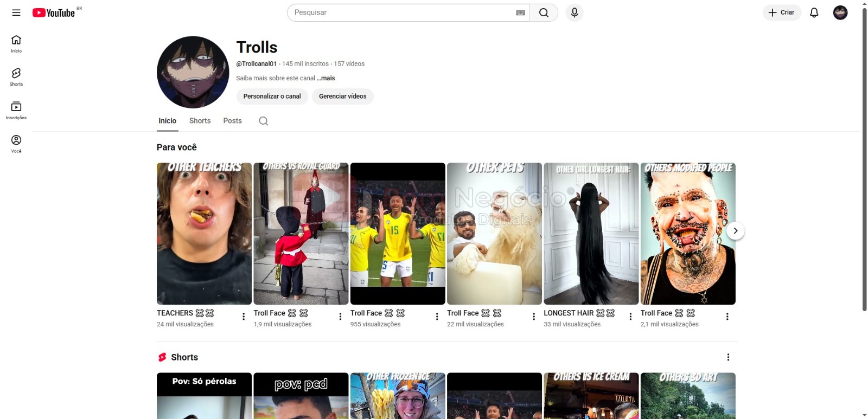Click the magnifier search button

tap(544, 12)
